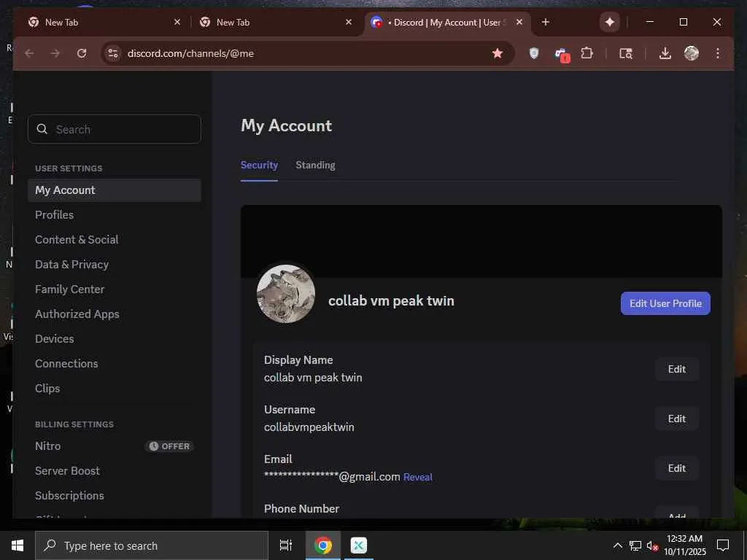747x560 pixels.
Task: Open Subscriptions settings
Action: point(115,496)
